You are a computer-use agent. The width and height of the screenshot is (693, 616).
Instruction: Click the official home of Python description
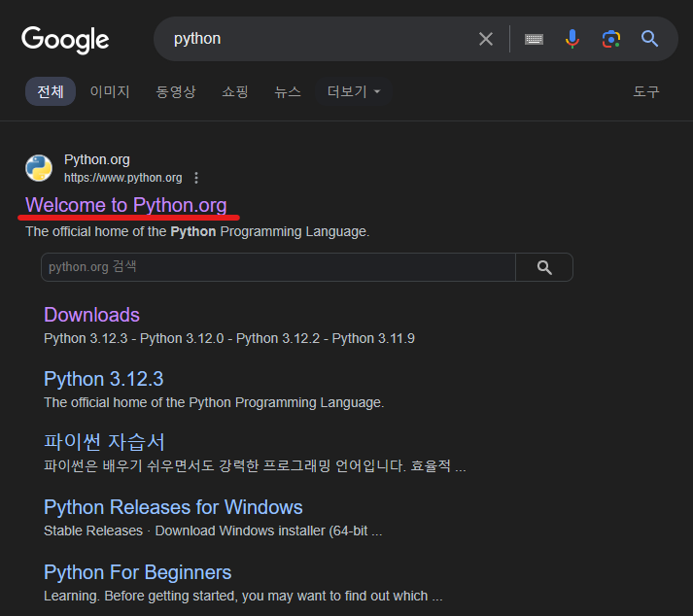tap(197, 231)
